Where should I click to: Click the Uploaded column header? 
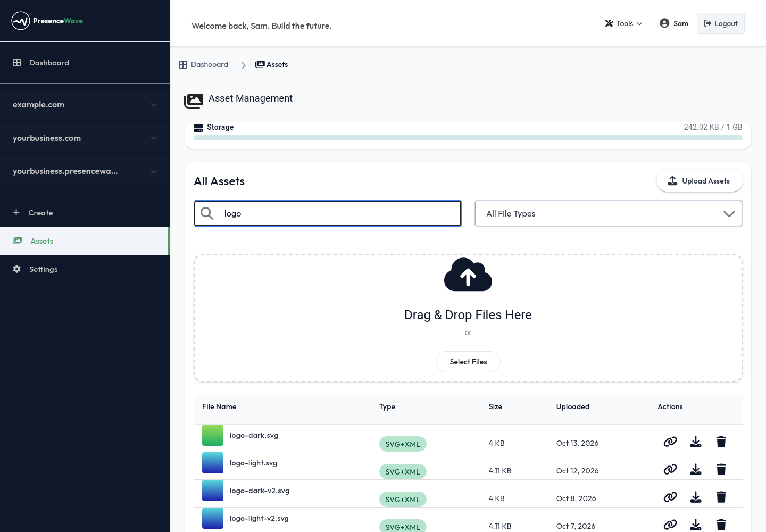point(573,406)
